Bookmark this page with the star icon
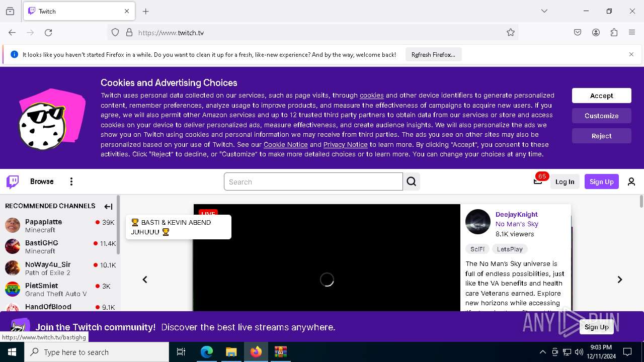 511,33
